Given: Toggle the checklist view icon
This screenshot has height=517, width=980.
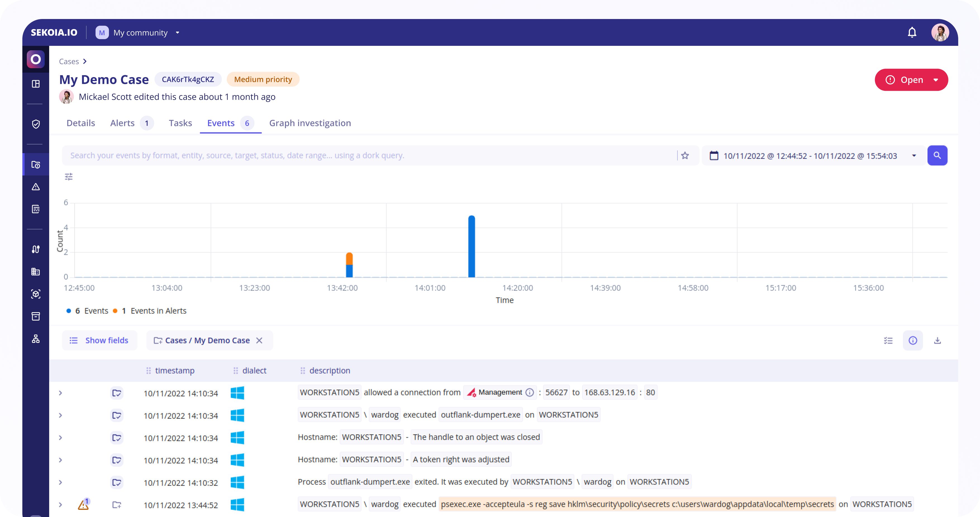Looking at the screenshot, I should point(888,340).
